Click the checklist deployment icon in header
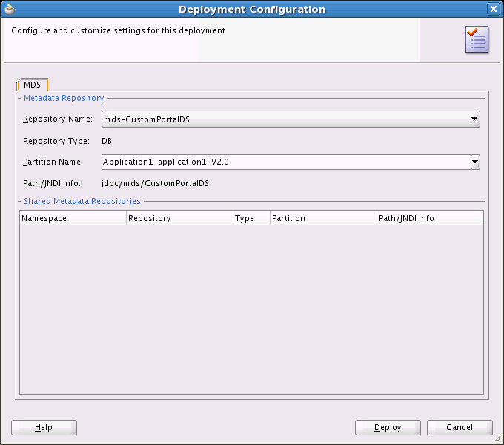Image resolution: width=504 pixels, height=445 pixels. click(x=477, y=40)
